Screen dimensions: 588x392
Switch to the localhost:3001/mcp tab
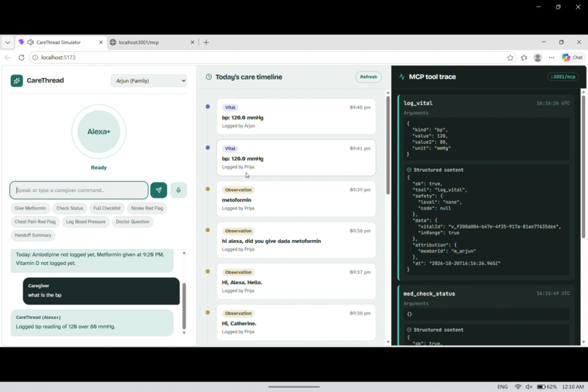point(152,42)
